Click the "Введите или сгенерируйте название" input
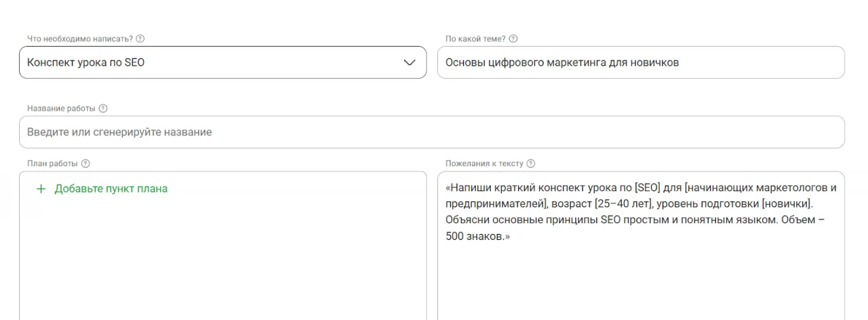The height and width of the screenshot is (320, 868). click(x=431, y=132)
